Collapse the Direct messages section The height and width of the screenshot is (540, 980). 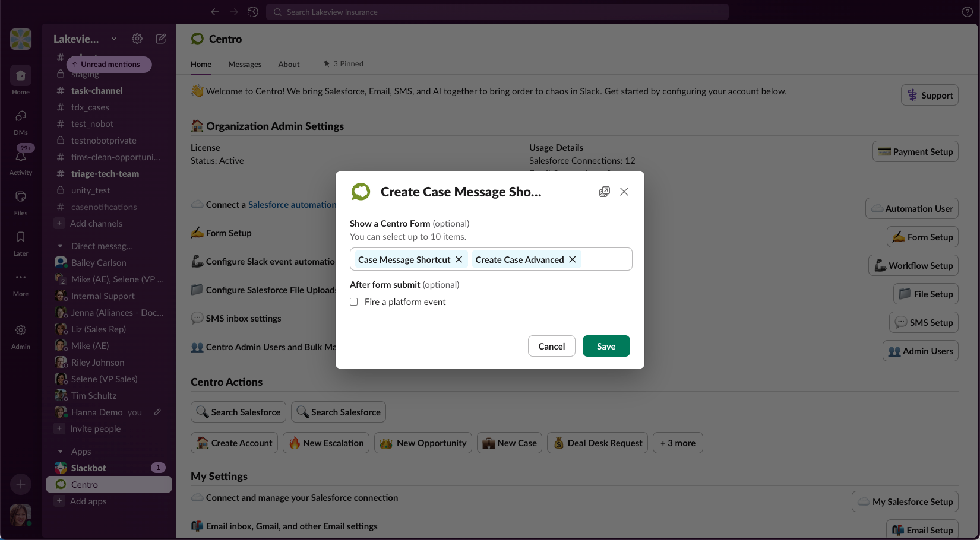(x=60, y=246)
